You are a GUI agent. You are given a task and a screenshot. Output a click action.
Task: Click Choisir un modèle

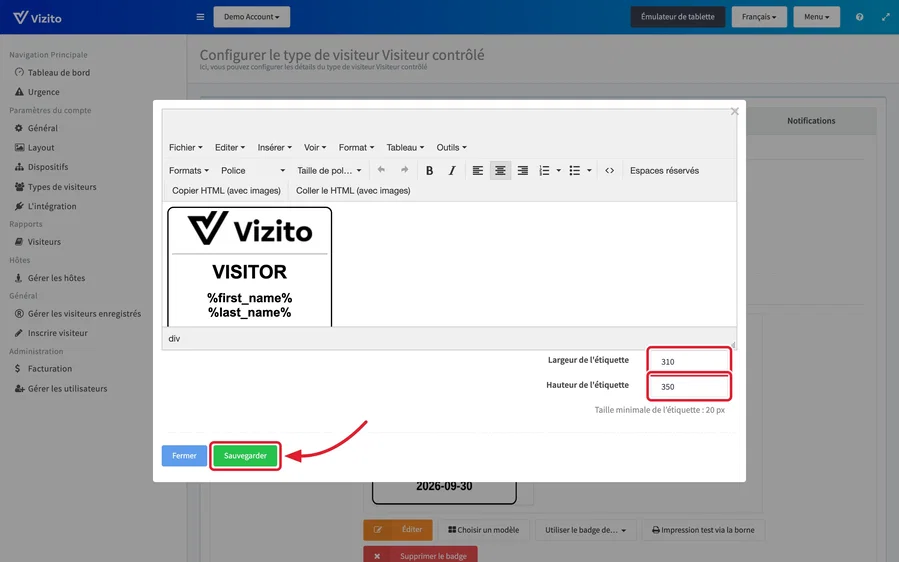pos(483,530)
